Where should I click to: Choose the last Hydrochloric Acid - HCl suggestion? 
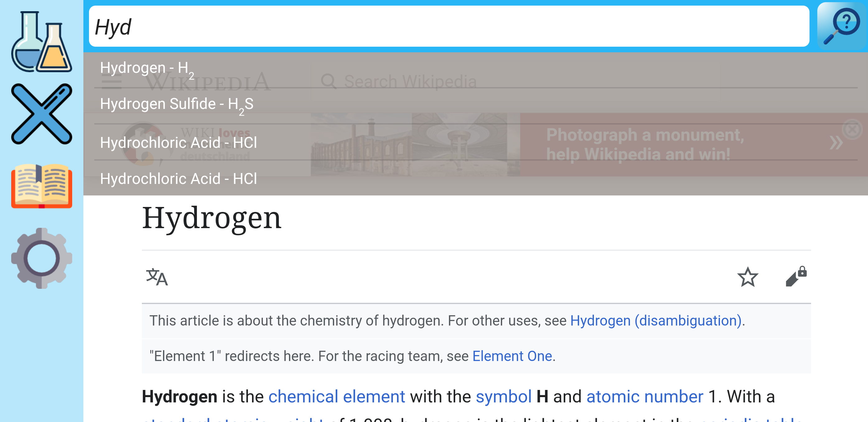178,179
